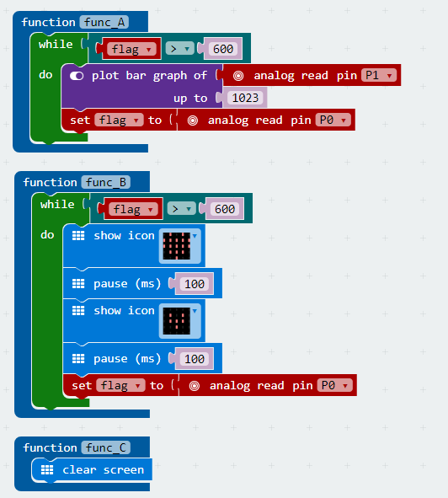Open the set flag variable dropdown in func_B
Image resolution: width=448 pixels, height=498 pixels.
(x=120, y=386)
